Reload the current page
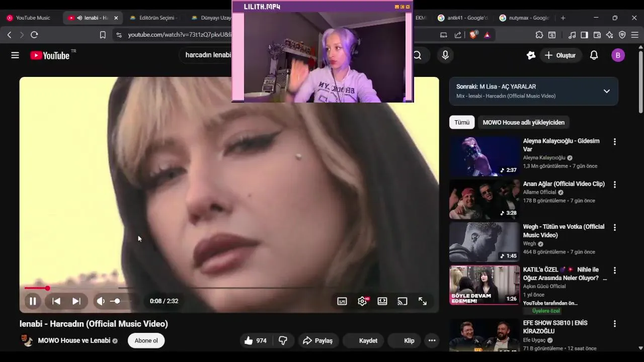 [34, 35]
